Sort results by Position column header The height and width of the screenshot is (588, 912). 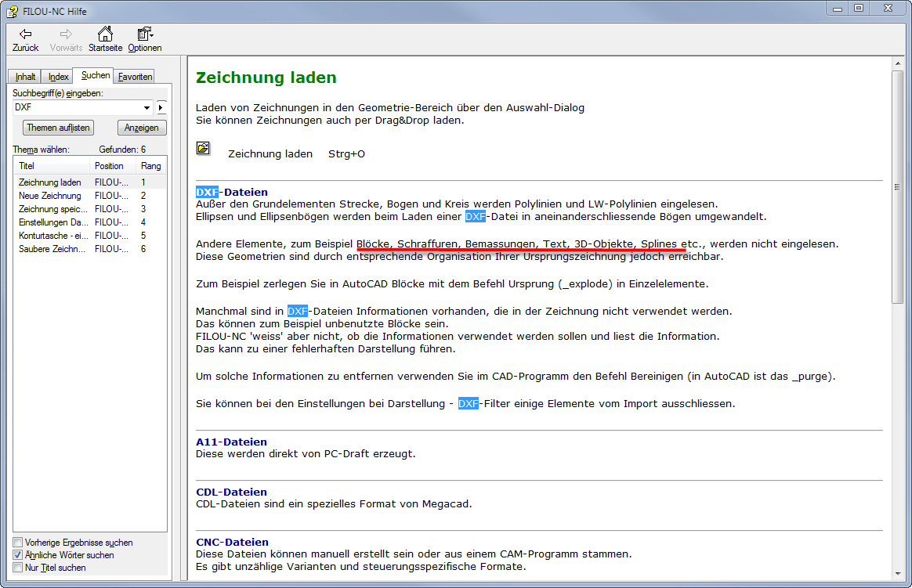(x=113, y=166)
